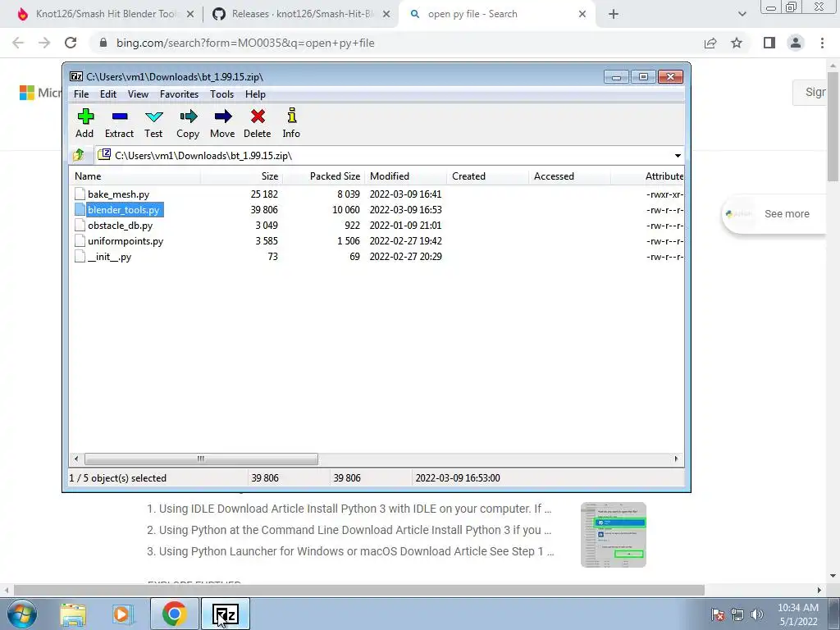
Task: Click the Extract toolbar icon
Action: pyautogui.click(x=120, y=116)
